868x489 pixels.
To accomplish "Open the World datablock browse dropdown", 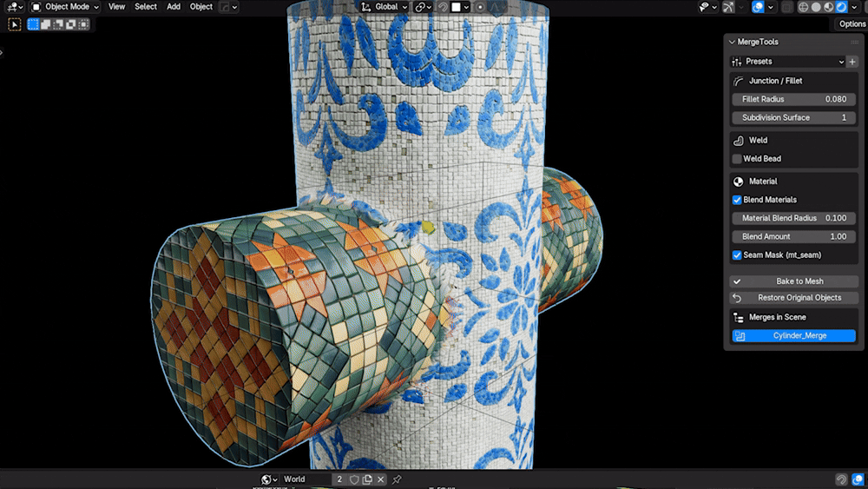I will [x=269, y=479].
